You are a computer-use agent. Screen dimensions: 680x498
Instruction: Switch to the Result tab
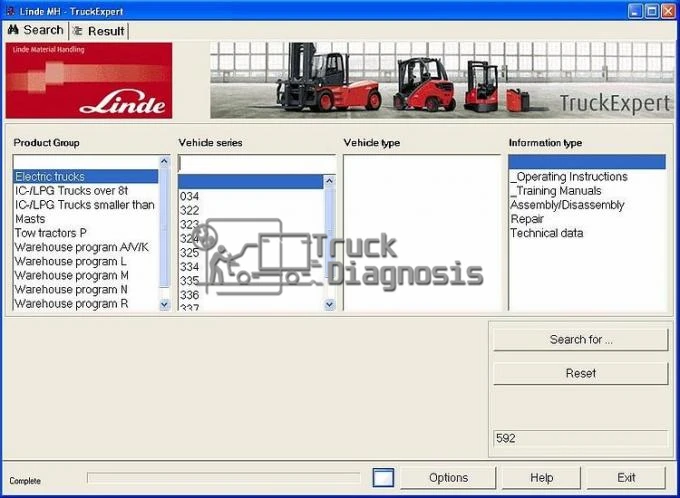tap(98, 31)
